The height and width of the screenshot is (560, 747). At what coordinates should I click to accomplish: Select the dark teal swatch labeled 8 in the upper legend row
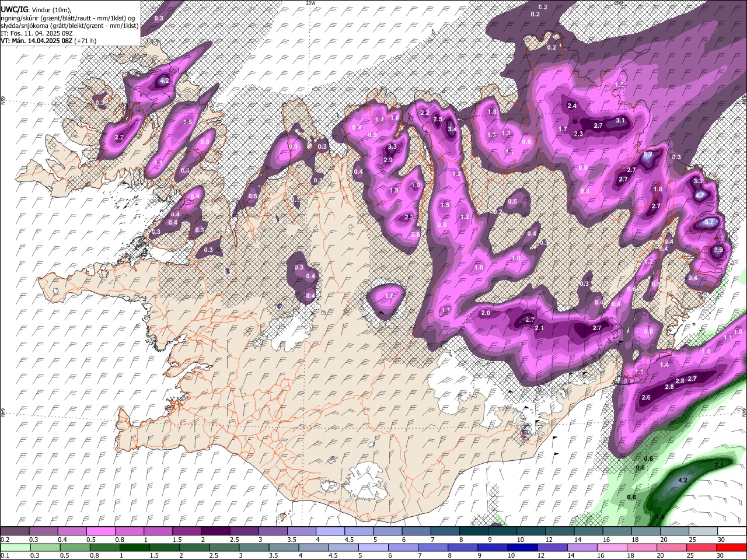tap(473, 531)
